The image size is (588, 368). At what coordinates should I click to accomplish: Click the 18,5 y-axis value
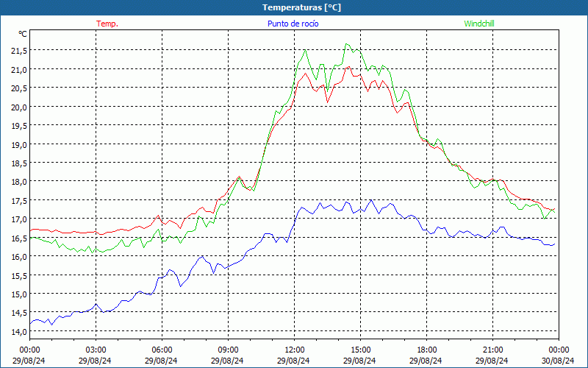(19, 163)
